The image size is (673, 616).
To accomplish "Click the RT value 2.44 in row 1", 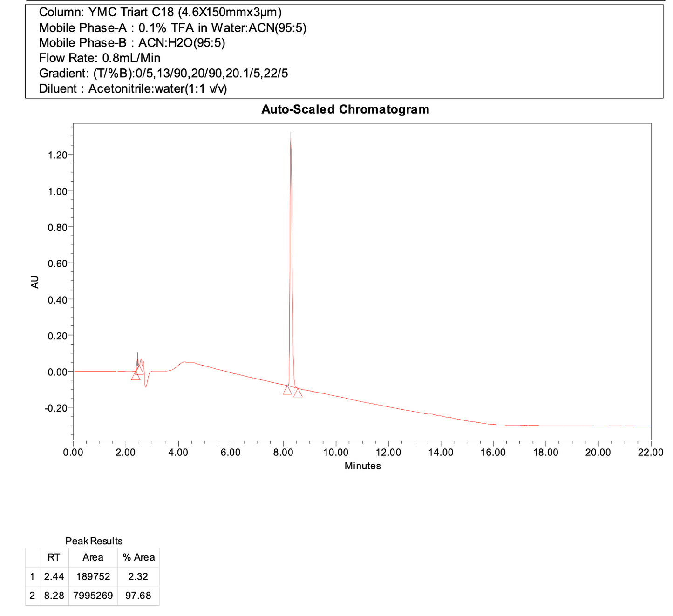I will click(54, 576).
